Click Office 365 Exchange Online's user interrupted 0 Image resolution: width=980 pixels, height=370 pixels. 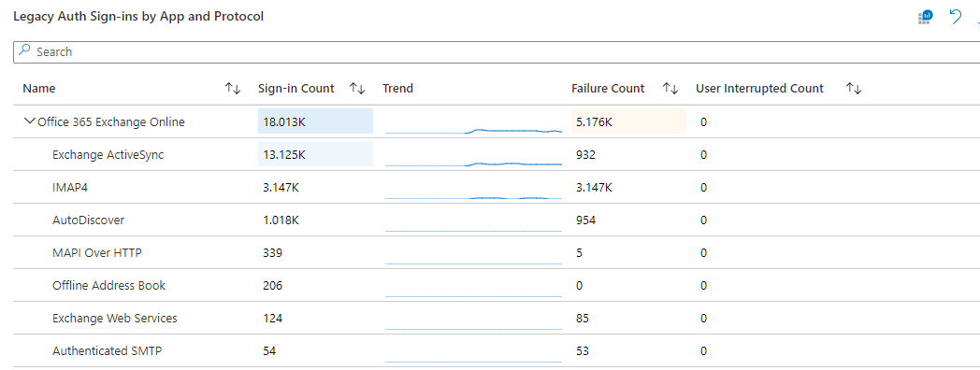point(704,121)
